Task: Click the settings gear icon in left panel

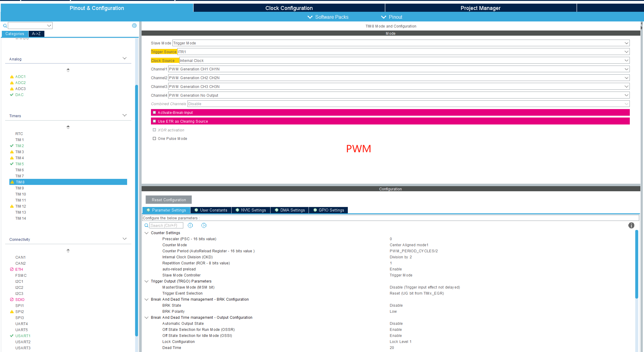Action: tap(134, 26)
